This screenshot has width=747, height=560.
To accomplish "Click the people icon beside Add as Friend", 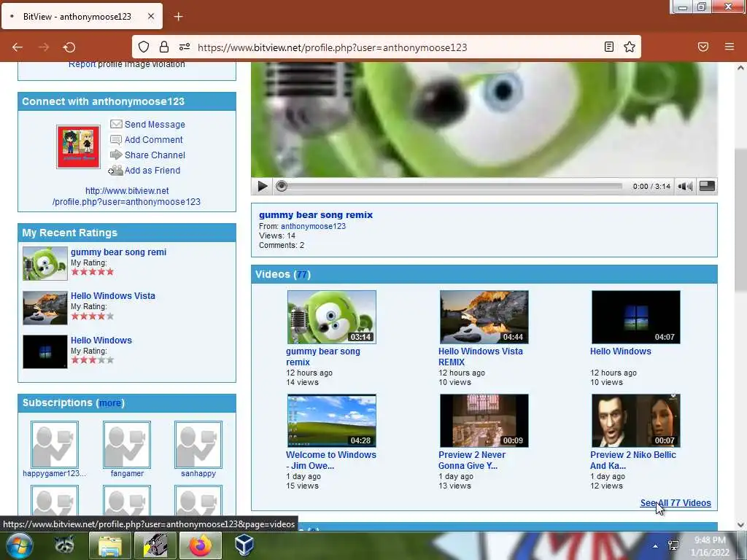I will pos(115,170).
